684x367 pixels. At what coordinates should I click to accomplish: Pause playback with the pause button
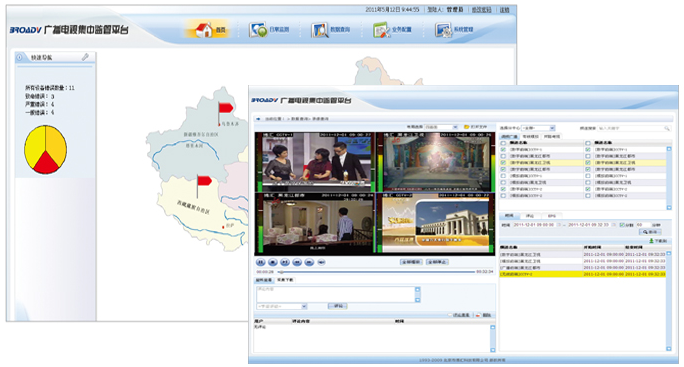click(260, 262)
